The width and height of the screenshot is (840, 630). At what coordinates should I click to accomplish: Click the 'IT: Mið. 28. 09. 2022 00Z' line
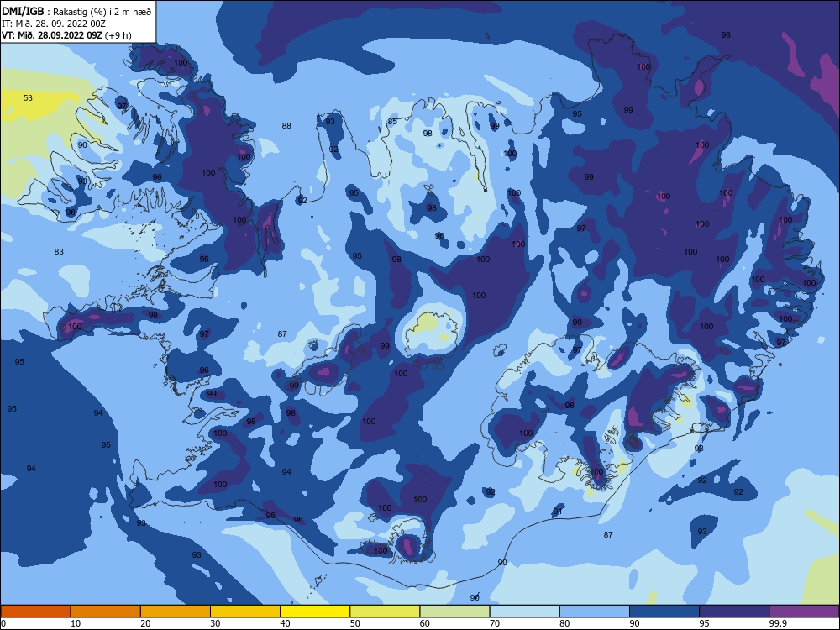54,24
